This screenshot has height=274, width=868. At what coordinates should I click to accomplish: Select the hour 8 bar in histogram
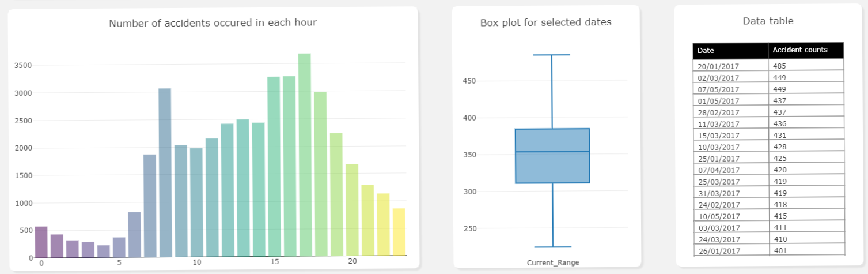[x=165, y=172]
